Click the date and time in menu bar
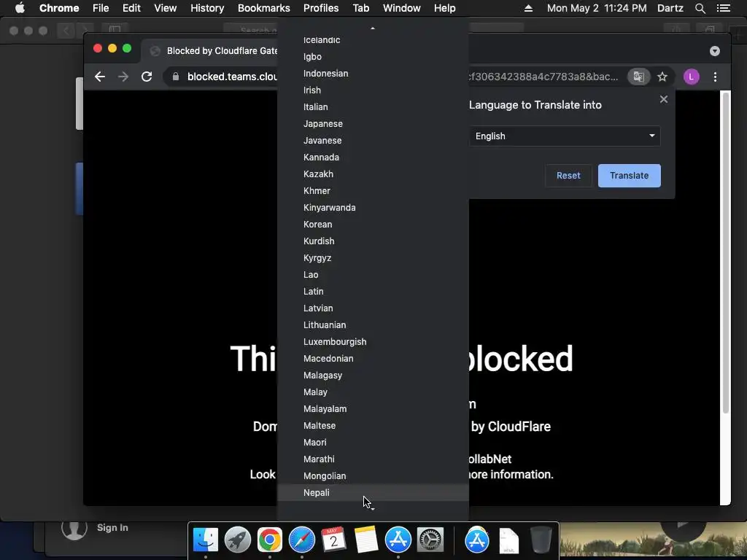The image size is (747, 560). [x=597, y=8]
